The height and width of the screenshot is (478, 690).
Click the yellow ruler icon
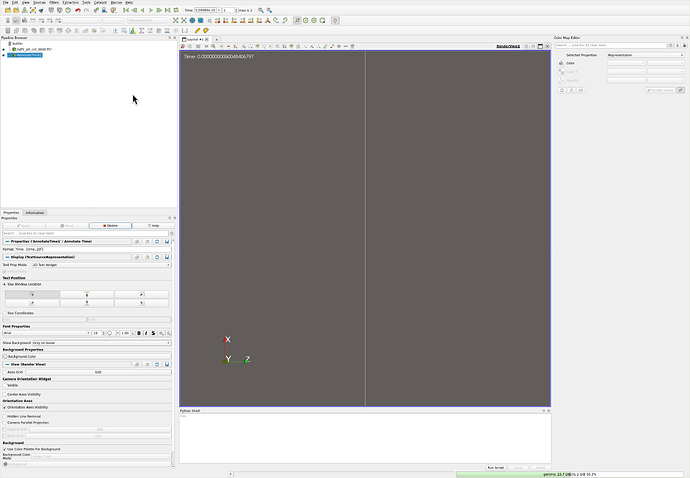[x=198, y=30]
